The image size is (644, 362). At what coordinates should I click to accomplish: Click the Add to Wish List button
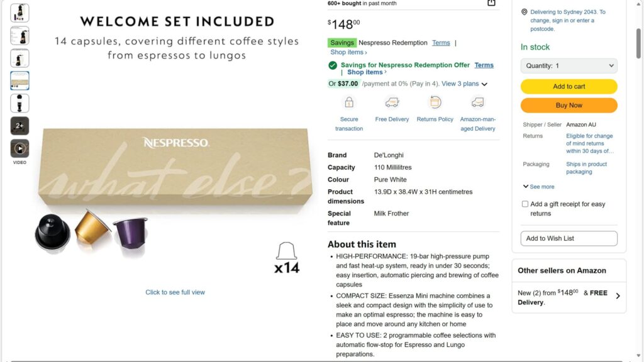[x=569, y=239]
